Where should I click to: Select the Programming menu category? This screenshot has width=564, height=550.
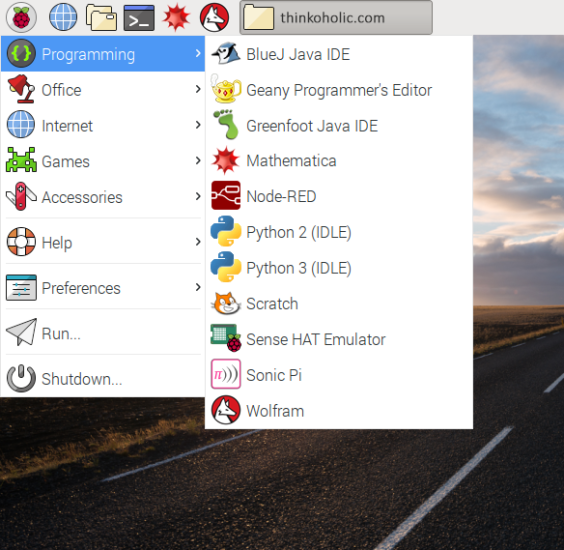[x=103, y=54]
